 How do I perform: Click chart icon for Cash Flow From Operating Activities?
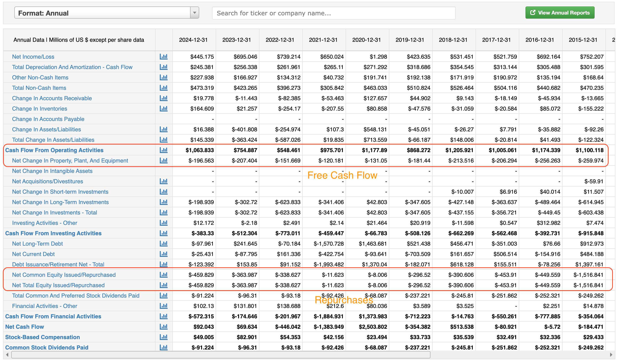tap(163, 150)
